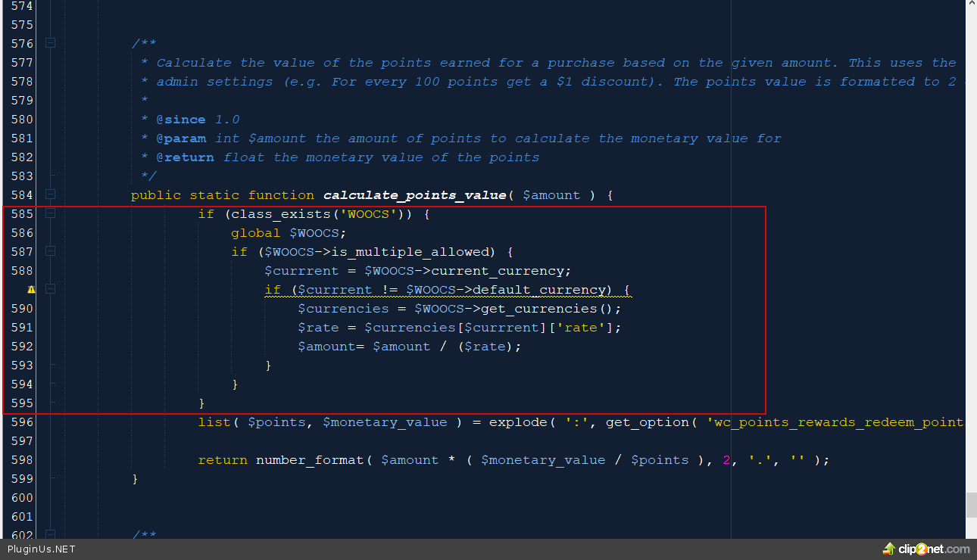Image resolution: width=977 pixels, height=560 pixels.
Task: Click the return keyword on line 598
Action: tap(223, 460)
